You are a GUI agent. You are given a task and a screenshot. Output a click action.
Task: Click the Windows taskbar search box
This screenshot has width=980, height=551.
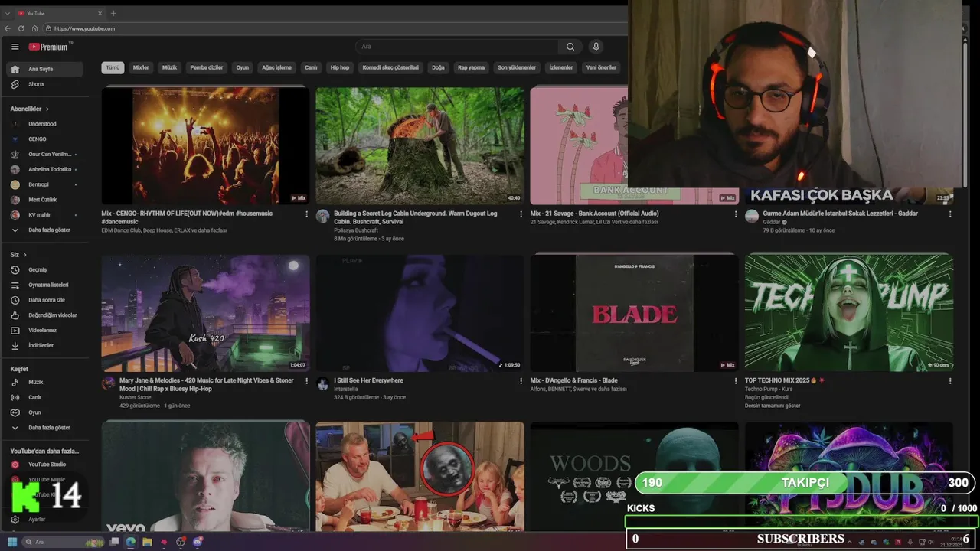coord(61,542)
